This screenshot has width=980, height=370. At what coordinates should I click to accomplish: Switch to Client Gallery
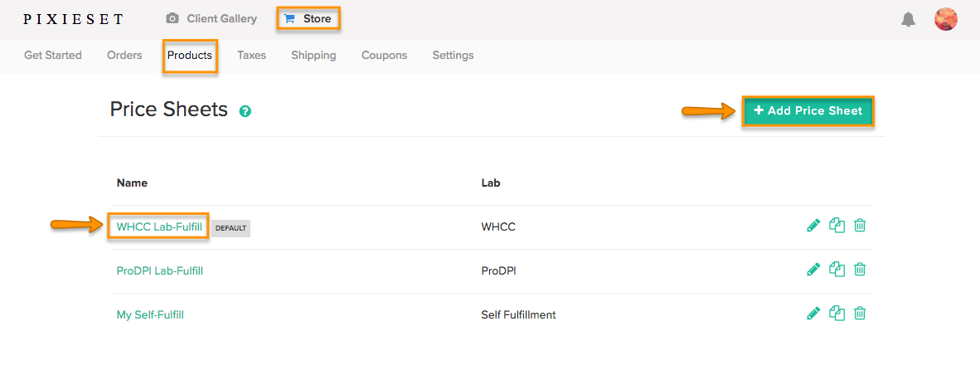pyautogui.click(x=211, y=19)
